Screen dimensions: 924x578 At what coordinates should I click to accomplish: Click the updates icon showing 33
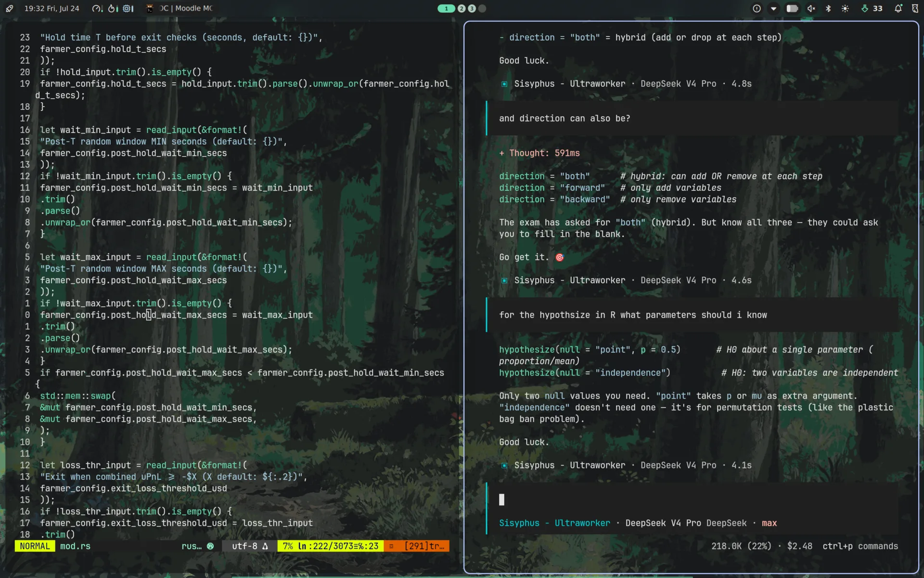[x=872, y=8]
